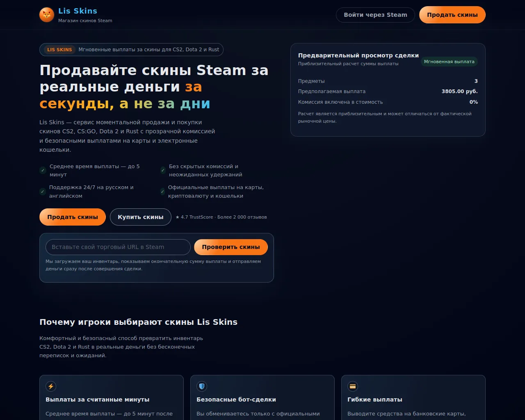Click checkmark beside no hidden commissions

[163, 170]
